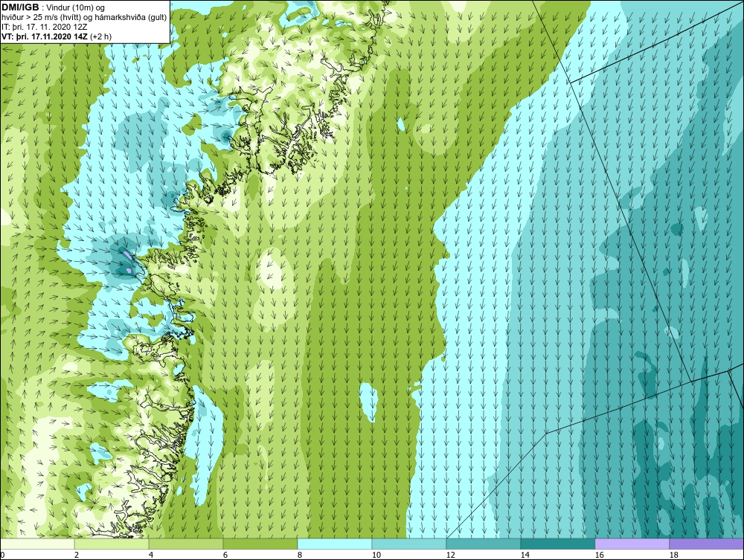Click the 12–14 m/s teal legend swatch
The image size is (744, 560).
pyautogui.click(x=484, y=544)
